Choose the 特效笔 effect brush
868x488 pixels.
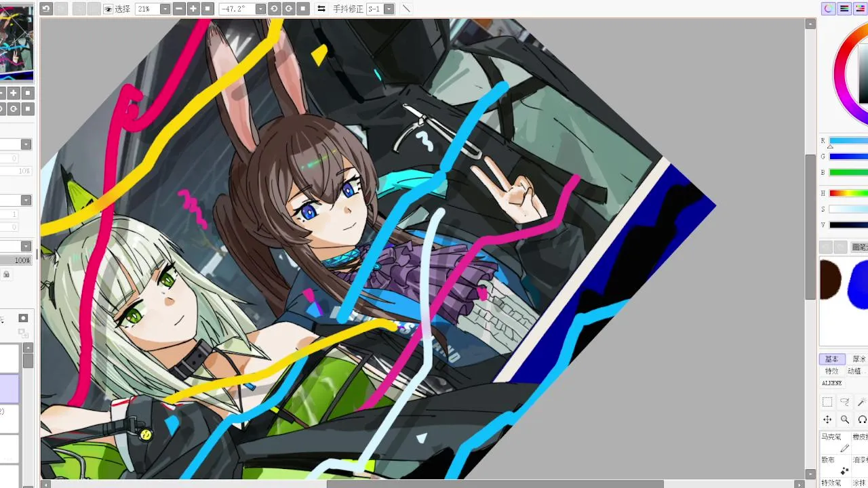tap(835, 483)
